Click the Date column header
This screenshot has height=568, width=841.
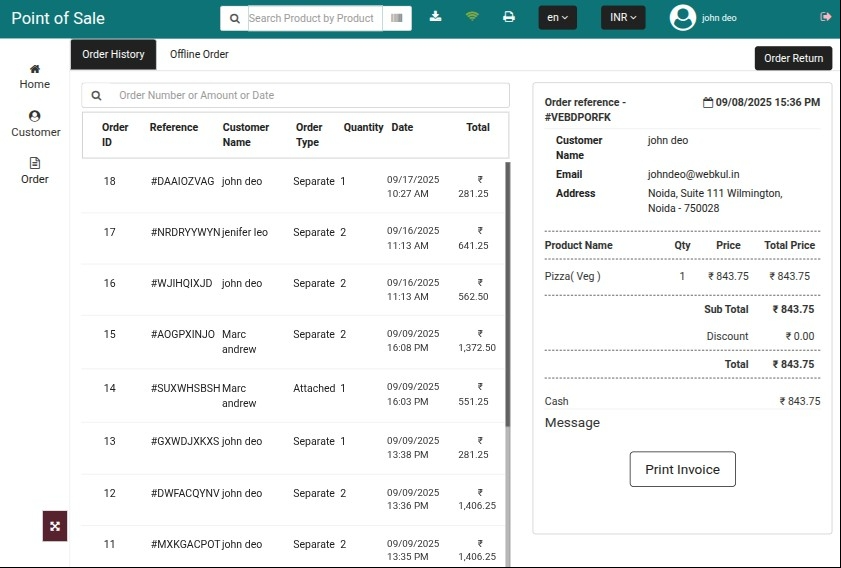(x=402, y=127)
